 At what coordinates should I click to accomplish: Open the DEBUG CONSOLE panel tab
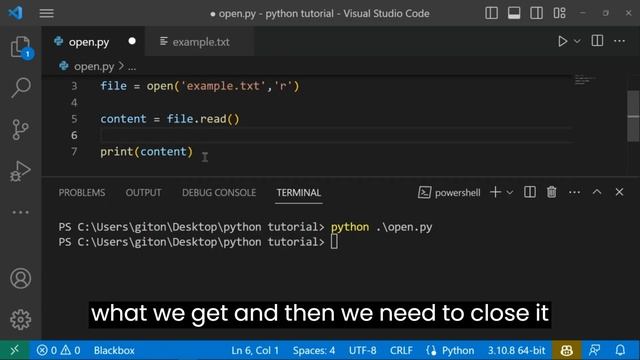[219, 193]
